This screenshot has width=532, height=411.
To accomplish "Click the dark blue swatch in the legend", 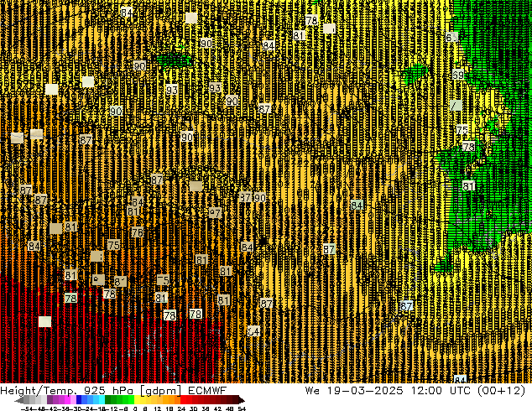I will pyautogui.click(x=79, y=399).
